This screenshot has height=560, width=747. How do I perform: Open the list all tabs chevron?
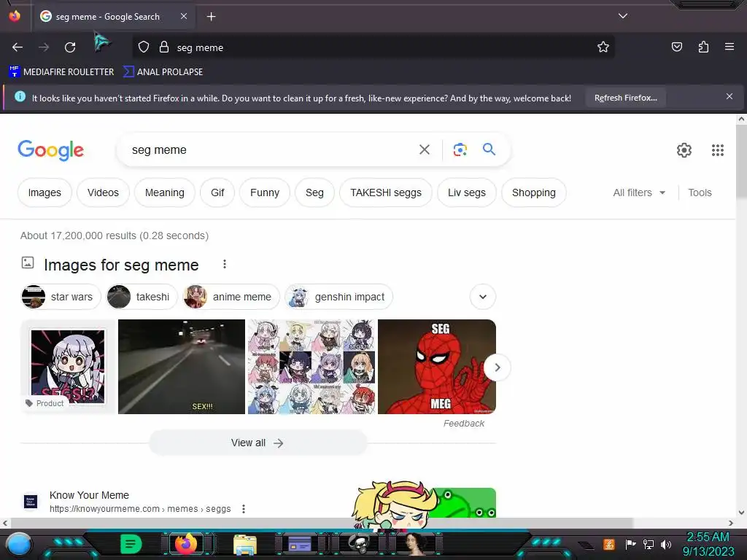[x=623, y=16]
